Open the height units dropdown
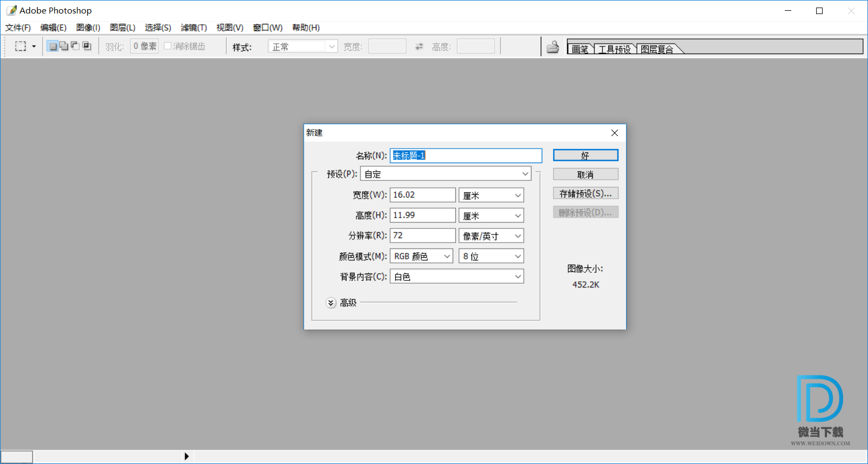 tap(492, 216)
